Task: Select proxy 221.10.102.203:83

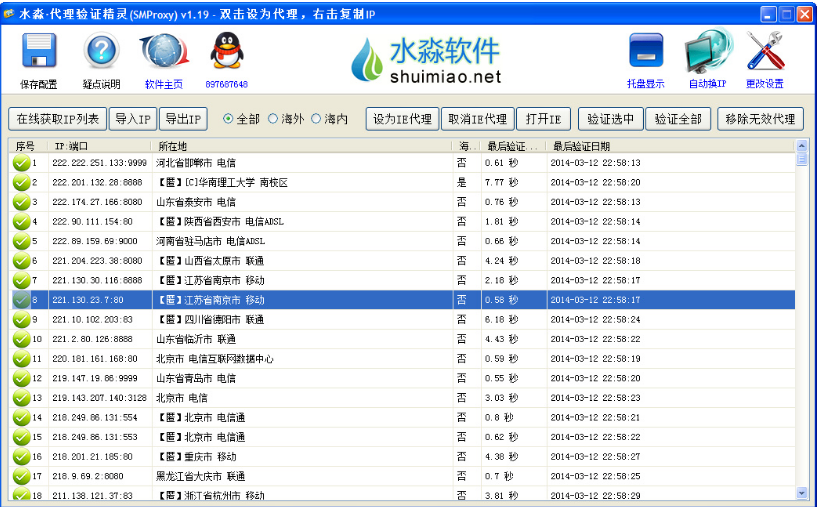Action: pos(92,319)
